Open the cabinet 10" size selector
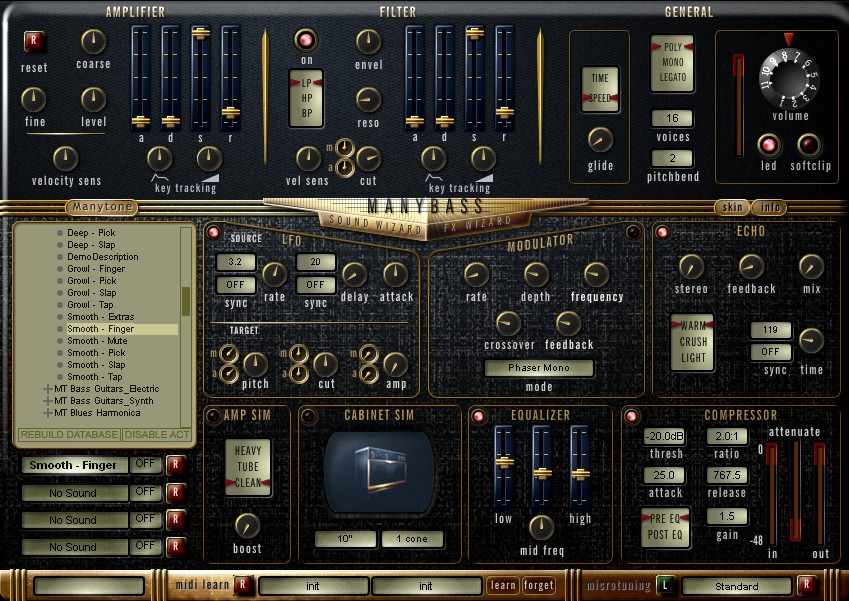The width and height of the screenshot is (849, 601). click(345, 539)
